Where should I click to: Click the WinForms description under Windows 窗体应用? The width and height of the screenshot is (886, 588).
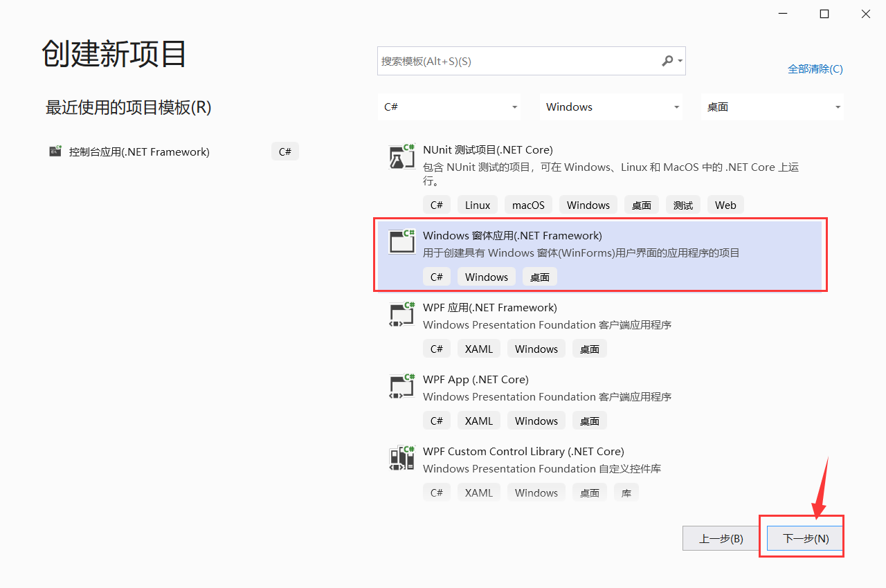581,253
